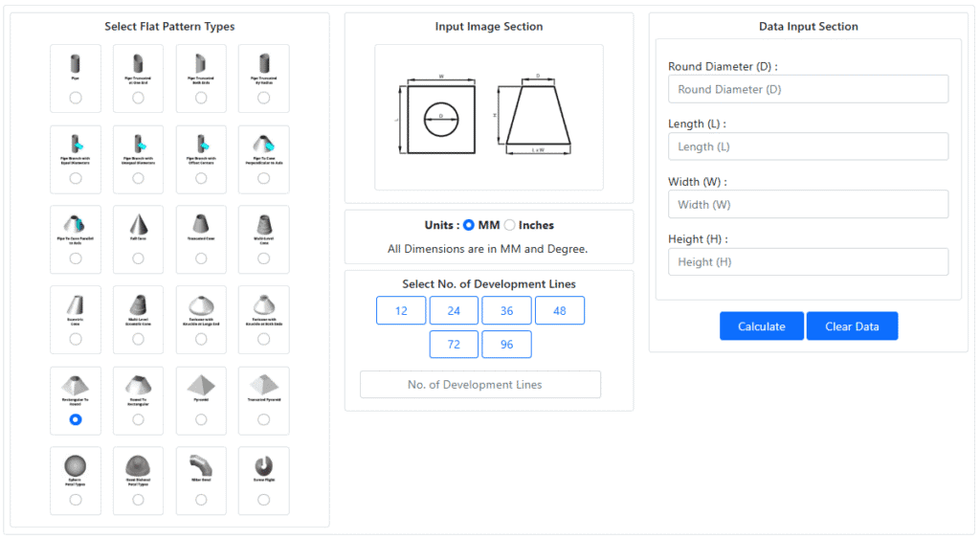Select radio button under Pipe Truncated Both Ends
This screenshot has height=539, width=980.
(x=201, y=98)
